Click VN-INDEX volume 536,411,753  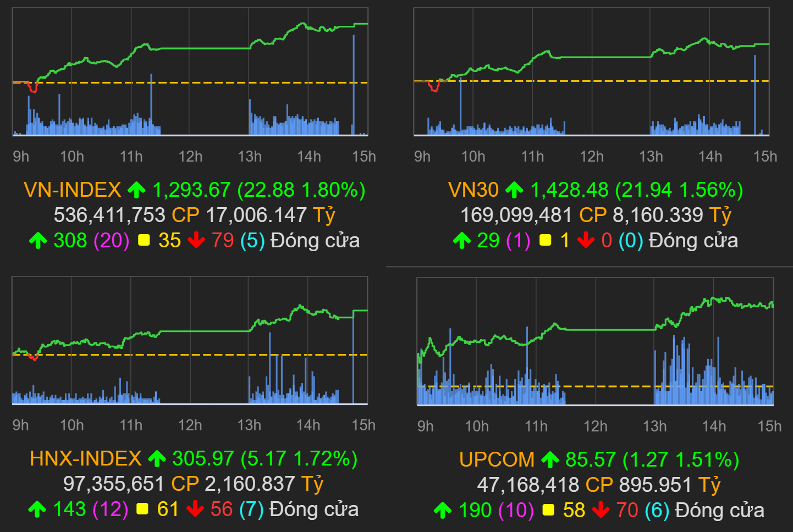click(109, 215)
